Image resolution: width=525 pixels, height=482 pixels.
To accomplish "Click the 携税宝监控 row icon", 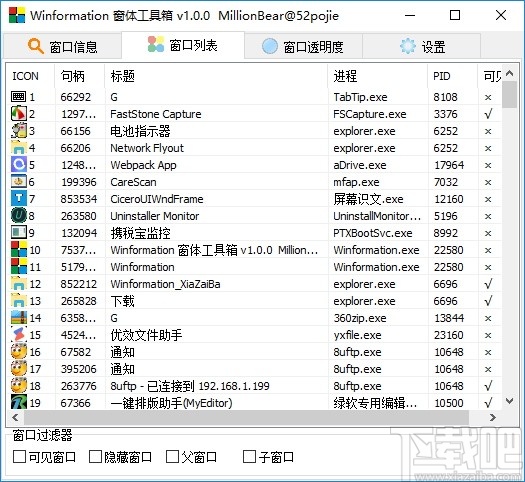I will [x=18, y=233].
